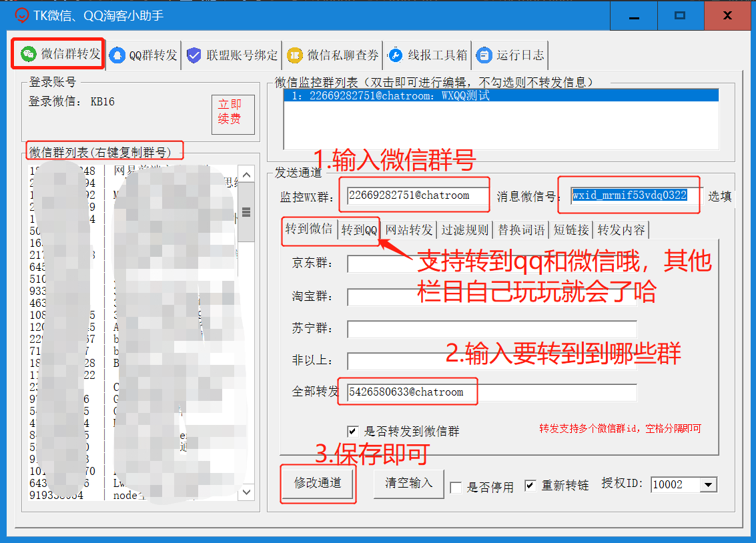Switch to the QQ群转发 tab
Viewport: 756px width, 543px height.
pos(143,55)
